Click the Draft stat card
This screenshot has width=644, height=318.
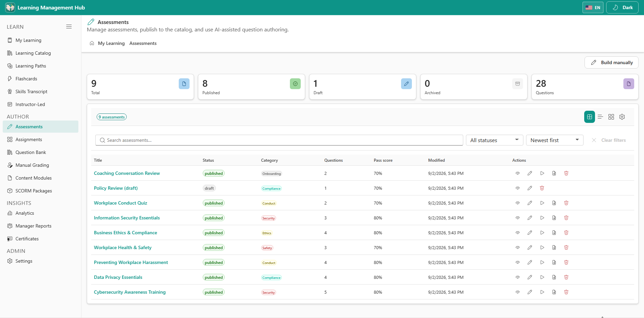click(x=363, y=87)
